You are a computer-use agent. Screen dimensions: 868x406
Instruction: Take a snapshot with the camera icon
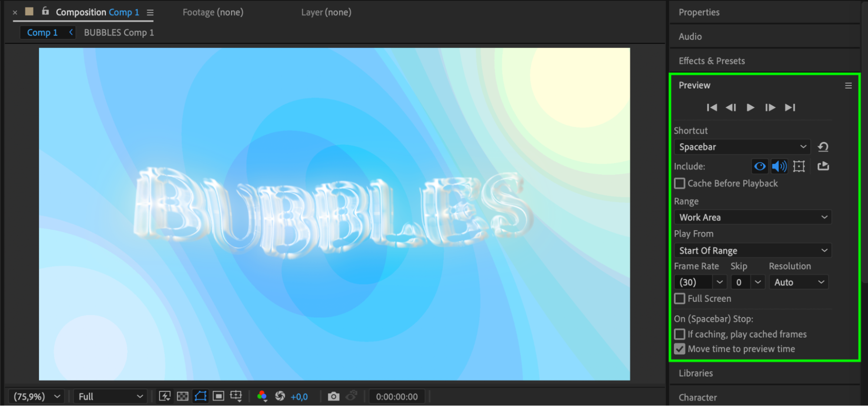[x=333, y=396]
